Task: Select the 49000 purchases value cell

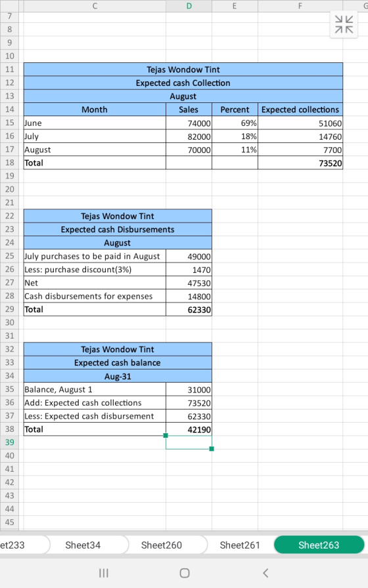Action: click(189, 256)
